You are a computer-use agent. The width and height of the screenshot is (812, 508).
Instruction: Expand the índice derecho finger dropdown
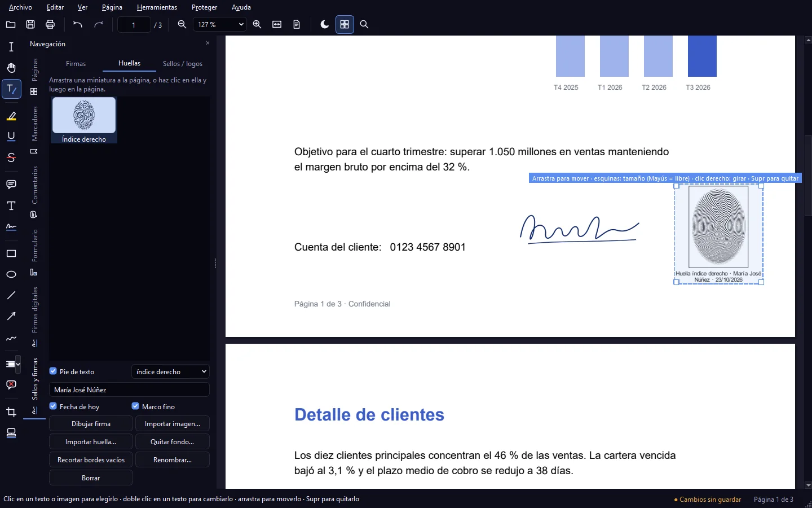[170, 371]
